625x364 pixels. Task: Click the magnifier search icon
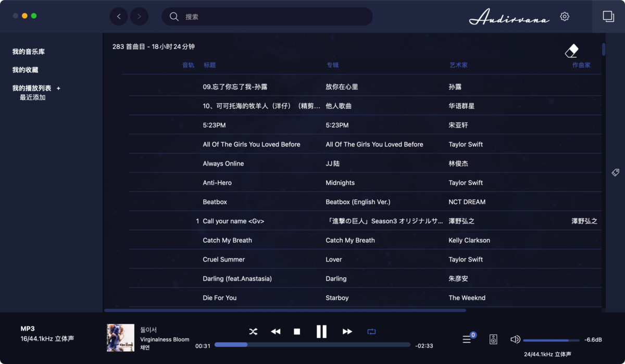click(174, 17)
